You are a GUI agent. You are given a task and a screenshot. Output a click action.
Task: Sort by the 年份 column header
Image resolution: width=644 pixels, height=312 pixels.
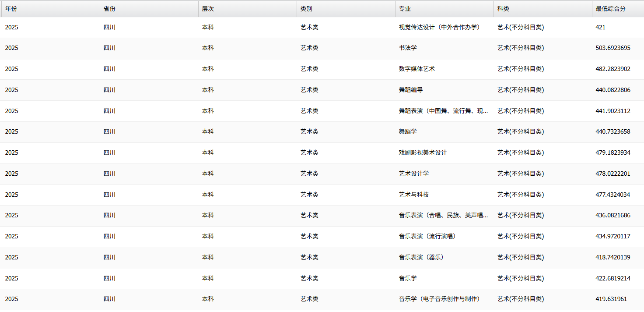coord(51,9)
